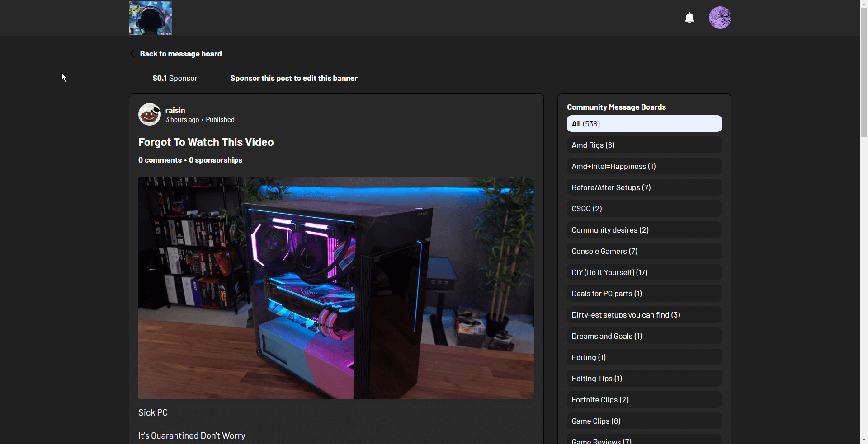Screen dimensions: 868x444
Task: Click Sponsor this post to edit this banner
Action: [293, 78]
